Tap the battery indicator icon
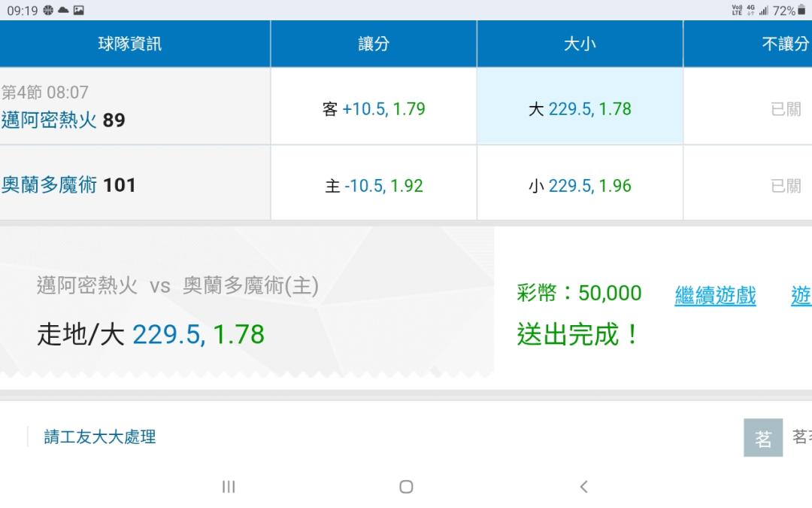 (801, 11)
